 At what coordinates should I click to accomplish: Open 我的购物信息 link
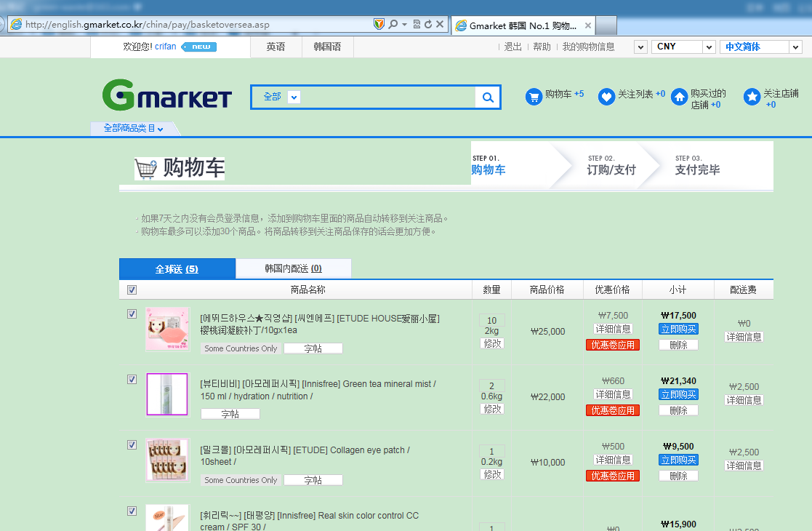tap(588, 47)
